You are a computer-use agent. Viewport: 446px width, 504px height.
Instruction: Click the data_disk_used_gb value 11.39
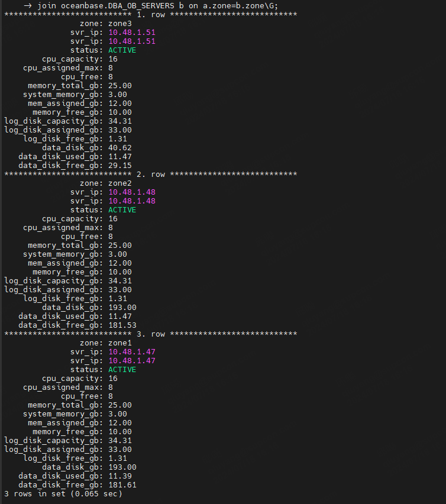coord(120,476)
